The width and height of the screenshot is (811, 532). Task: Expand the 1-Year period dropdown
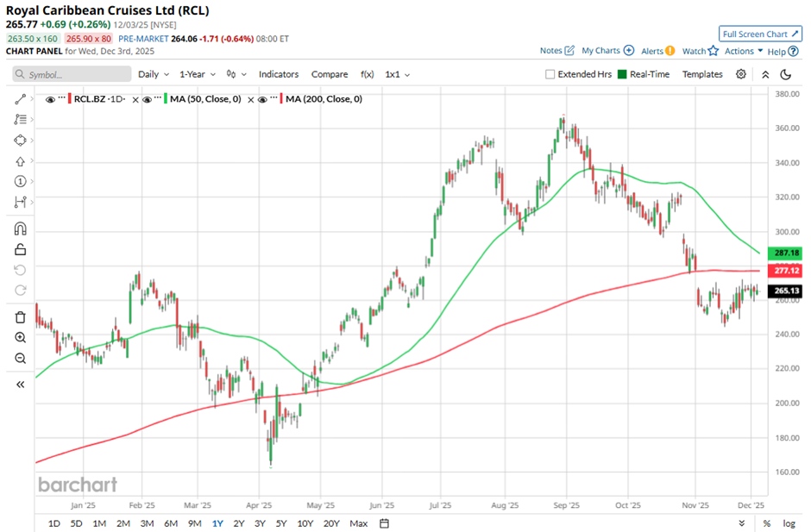pyautogui.click(x=198, y=74)
